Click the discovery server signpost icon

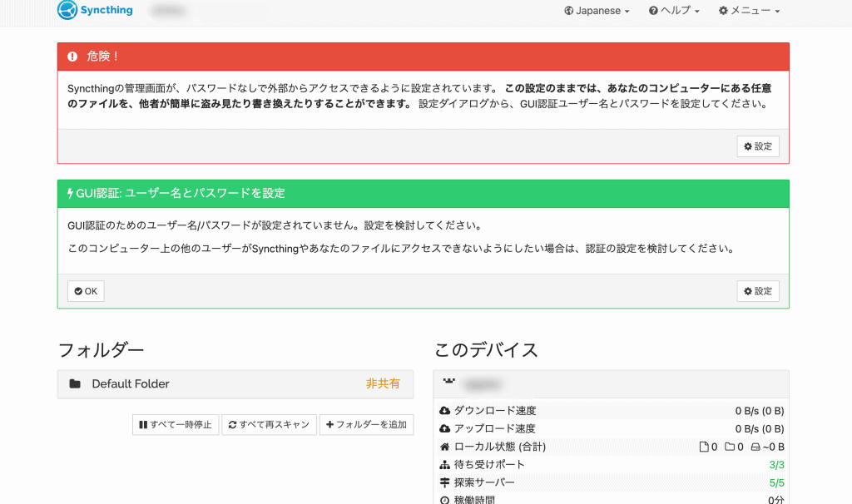click(x=444, y=483)
